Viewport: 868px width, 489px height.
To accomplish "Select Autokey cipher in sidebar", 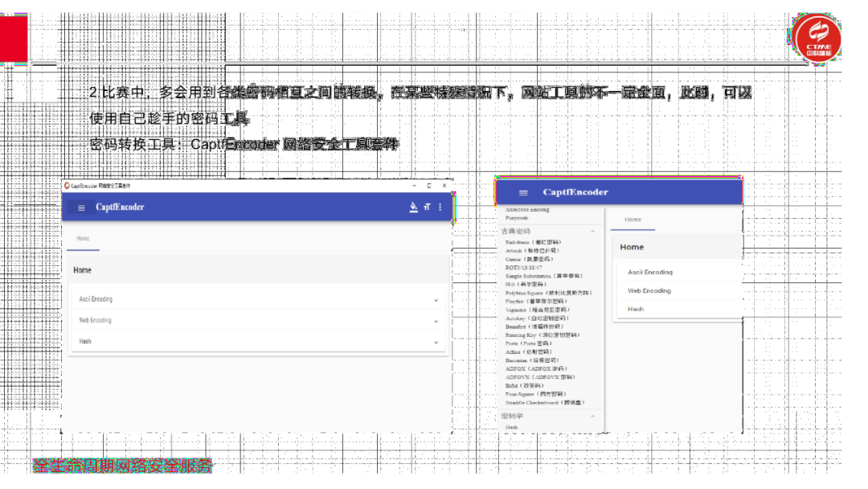I will 537,318.
